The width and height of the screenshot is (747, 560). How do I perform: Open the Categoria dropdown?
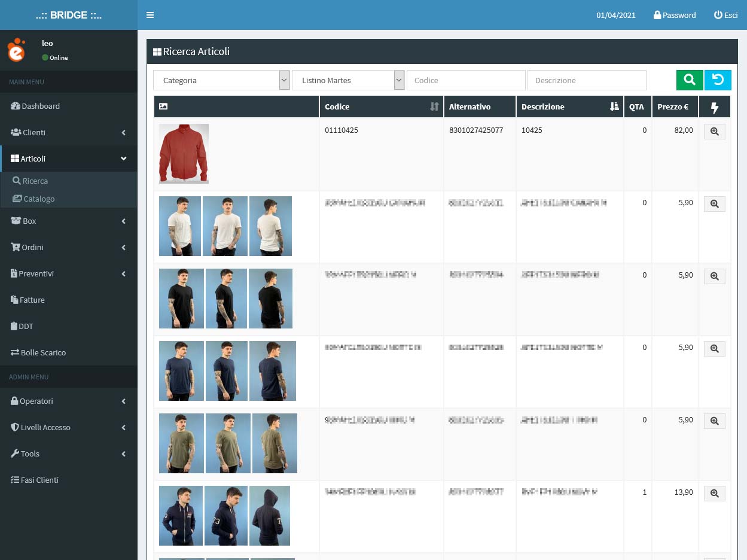(222, 80)
